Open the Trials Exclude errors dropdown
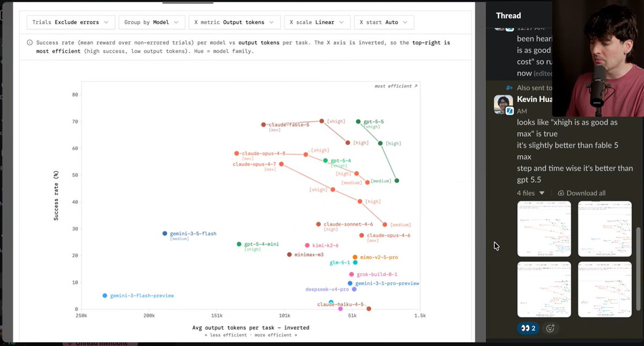 tap(70, 23)
